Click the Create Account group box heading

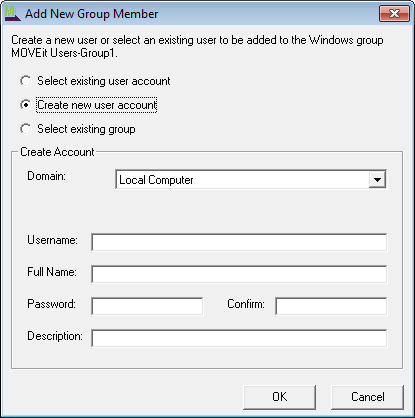click(x=57, y=152)
